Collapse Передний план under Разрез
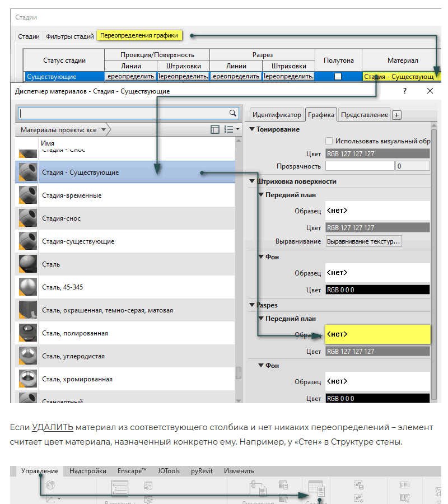The height and width of the screenshot is (504, 448). pyautogui.click(x=261, y=319)
